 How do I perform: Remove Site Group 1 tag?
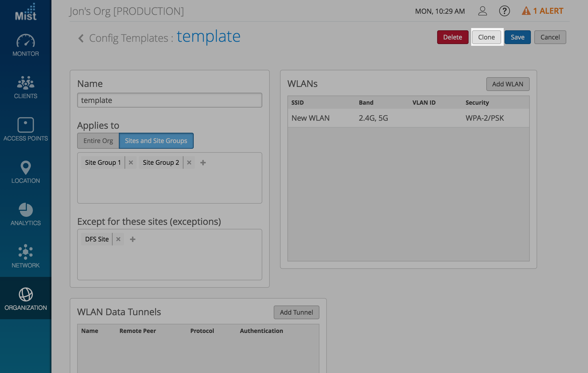coord(131,162)
